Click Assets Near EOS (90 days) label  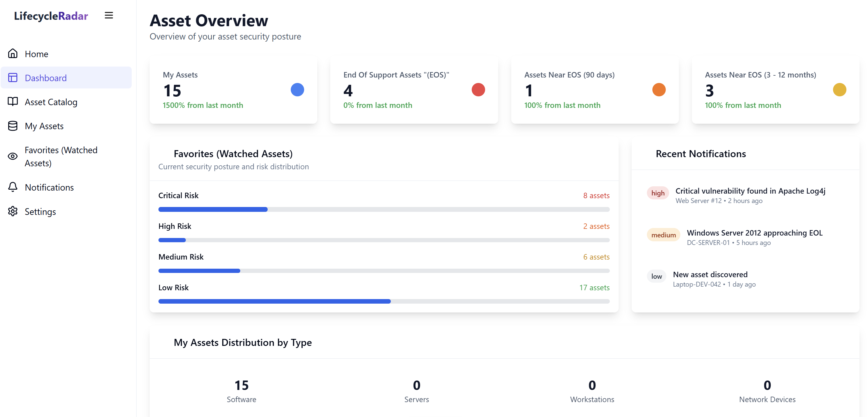pyautogui.click(x=569, y=75)
